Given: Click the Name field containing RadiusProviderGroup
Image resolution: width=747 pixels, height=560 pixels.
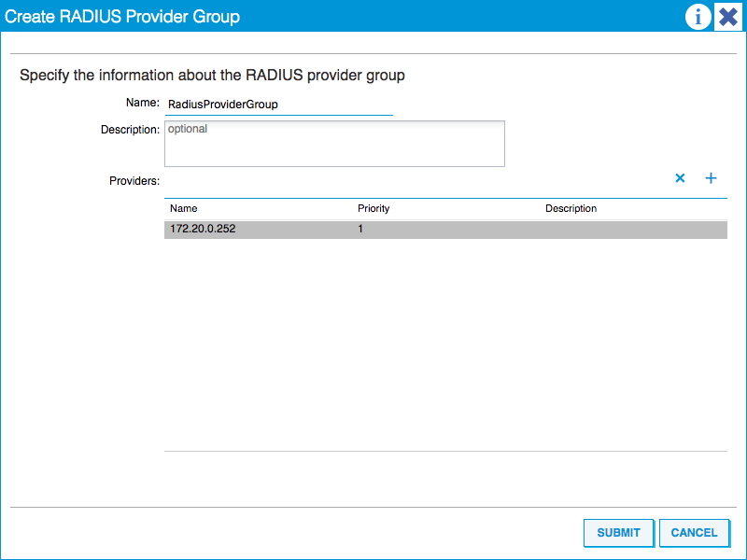Looking at the screenshot, I should coord(278,105).
